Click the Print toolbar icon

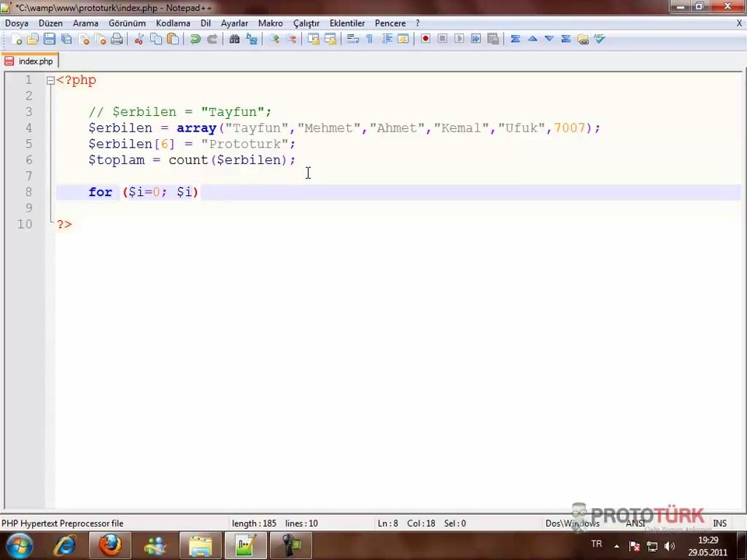tap(117, 39)
